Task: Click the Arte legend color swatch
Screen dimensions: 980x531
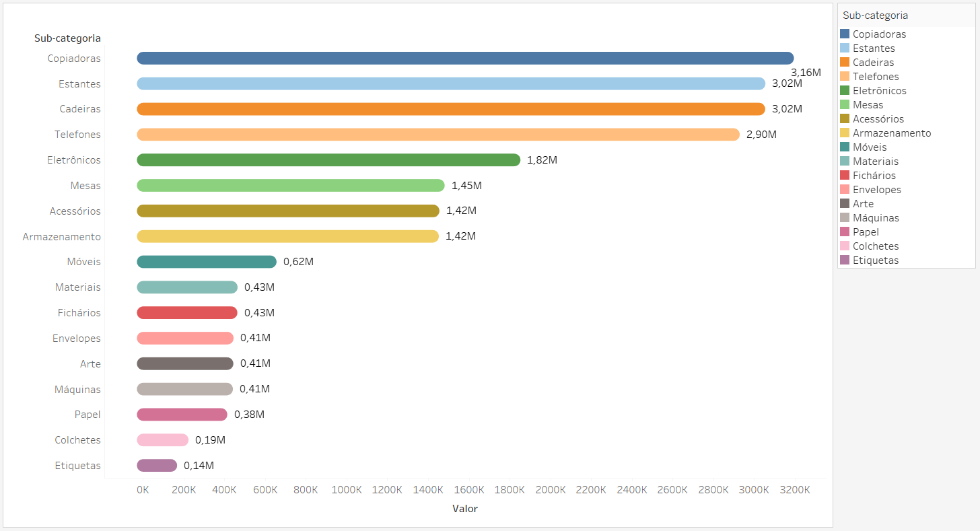Action: pyautogui.click(x=845, y=203)
